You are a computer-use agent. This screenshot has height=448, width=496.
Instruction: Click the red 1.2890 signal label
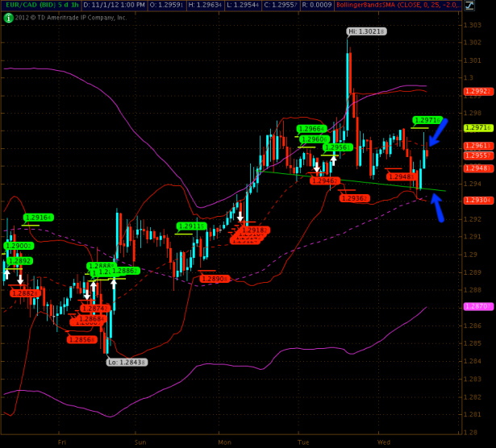point(215,279)
